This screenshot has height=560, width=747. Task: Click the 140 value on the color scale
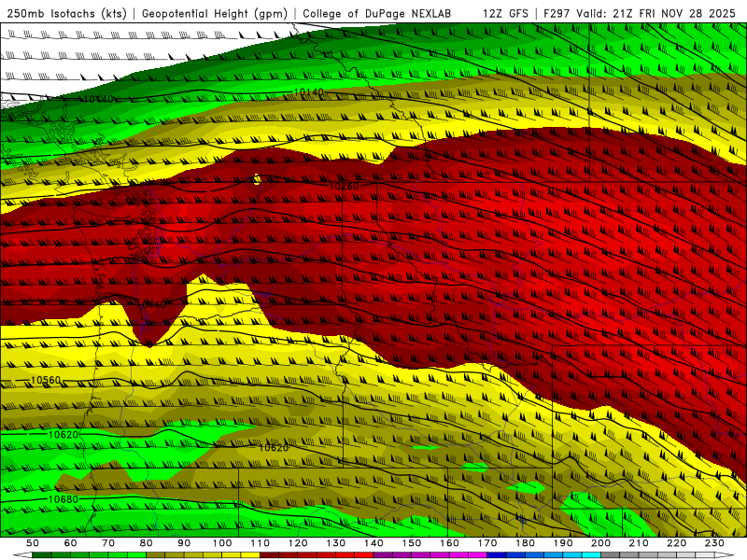(x=374, y=543)
